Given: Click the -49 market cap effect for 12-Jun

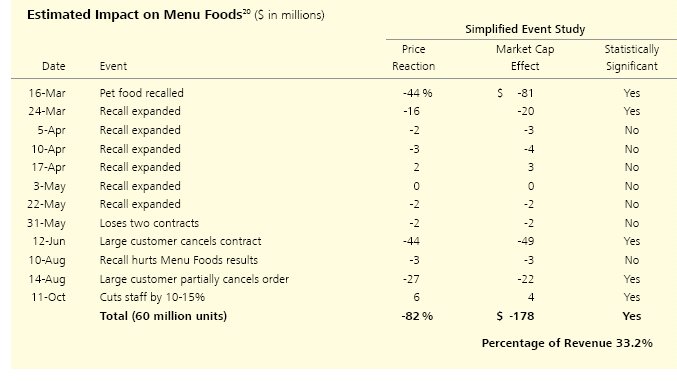Looking at the screenshot, I should click(x=525, y=241).
